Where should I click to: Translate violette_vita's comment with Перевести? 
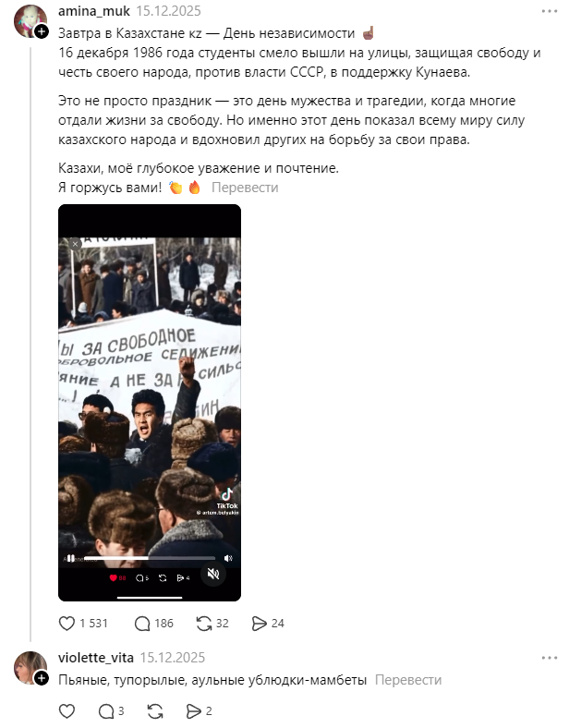click(408, 680)
